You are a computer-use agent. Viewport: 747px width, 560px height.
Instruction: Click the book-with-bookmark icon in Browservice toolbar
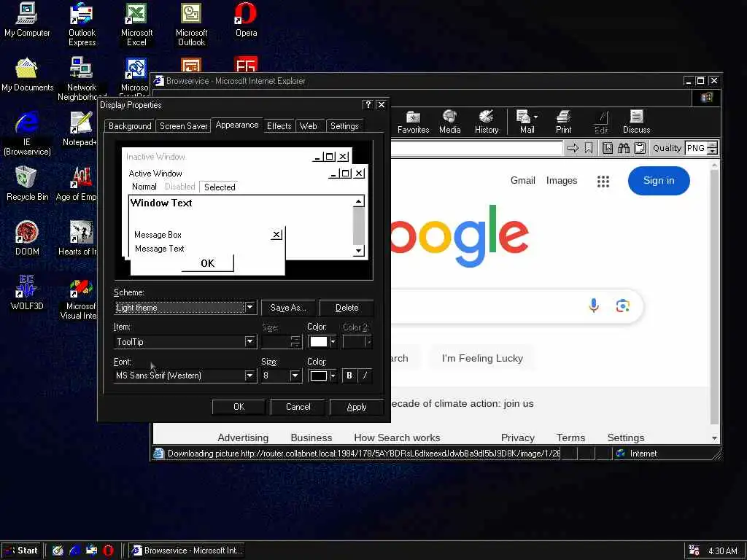tap(608, 148)
